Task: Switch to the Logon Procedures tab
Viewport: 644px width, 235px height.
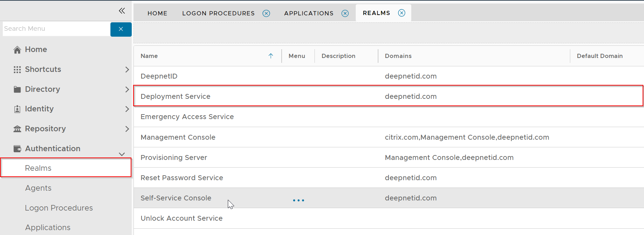Action: coord(218,13)
